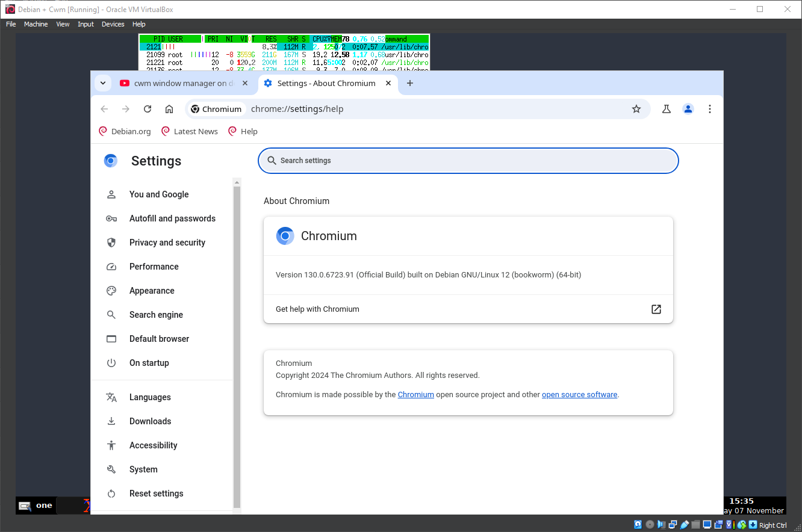Click the home icon in toolbar
Viewport: 802px width, 532px height.
tap(169, 109)
